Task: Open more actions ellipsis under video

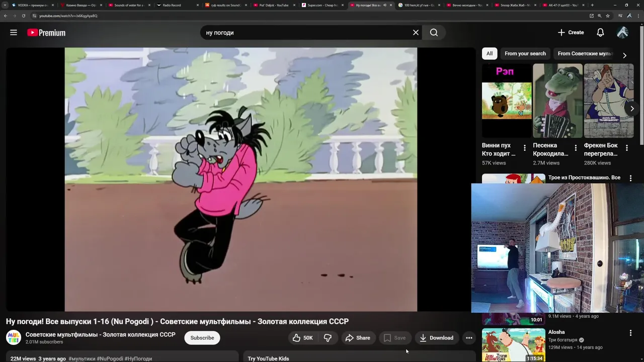Action: tap(469, 338)
